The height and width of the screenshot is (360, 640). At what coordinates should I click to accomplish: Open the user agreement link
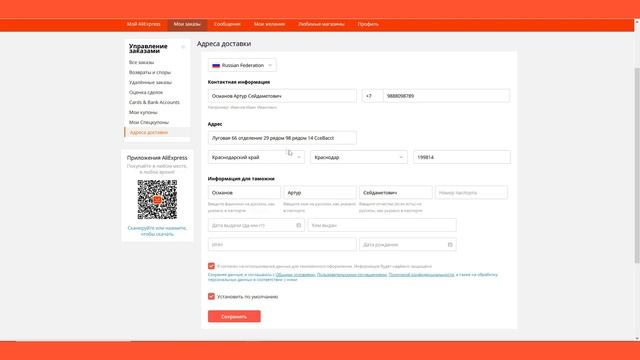352,275
